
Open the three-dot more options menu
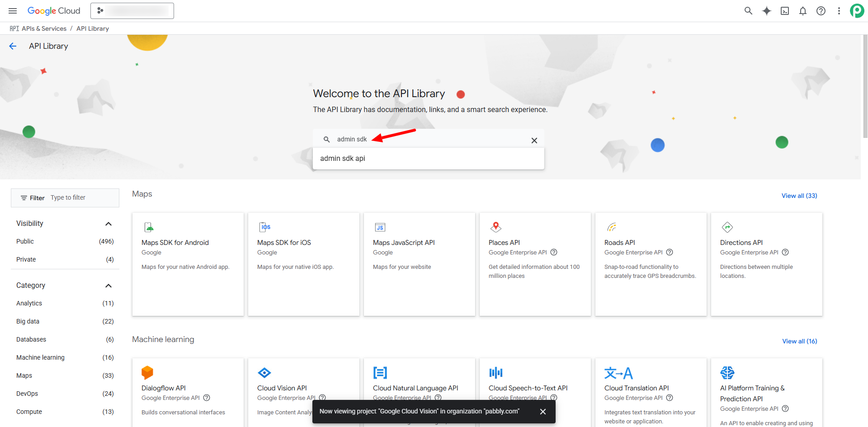839,11
